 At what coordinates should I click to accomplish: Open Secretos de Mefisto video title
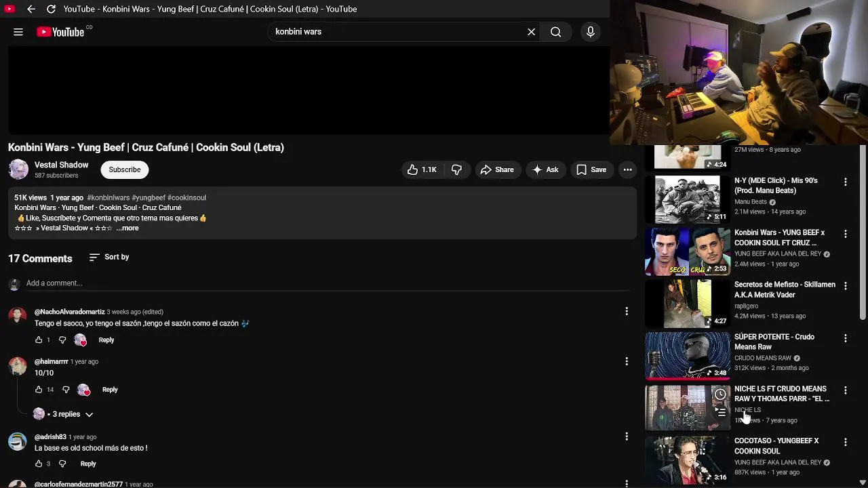click(x=785, y=290)
